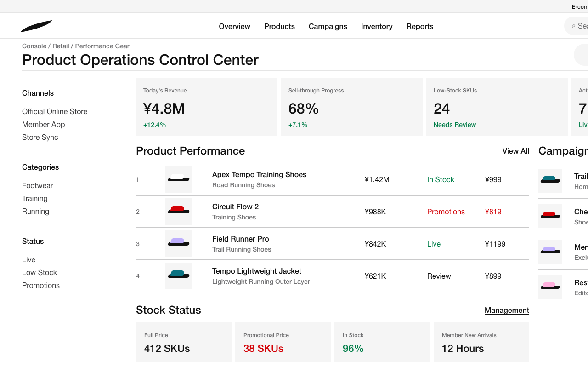Viewport: 588px width, 368px height.
Task: Filter by Promotions status in sidebar
Action: coord(41,285)
